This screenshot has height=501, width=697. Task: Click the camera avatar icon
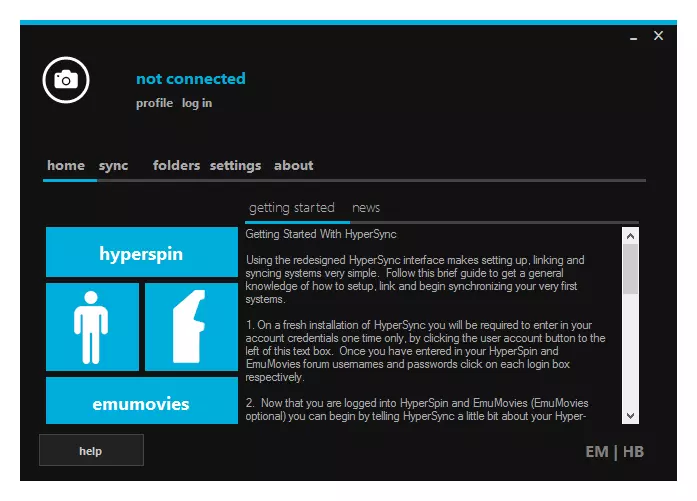[66, 79]
